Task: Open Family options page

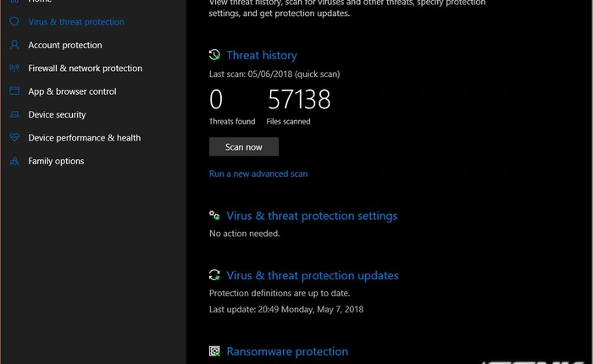Action: [56, 161]
